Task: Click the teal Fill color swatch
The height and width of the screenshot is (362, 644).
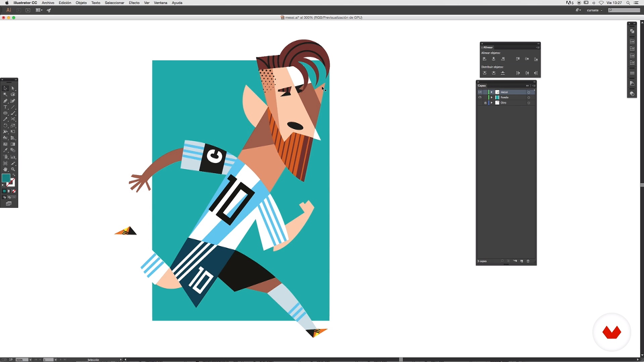Action: (x=6, y=178)
